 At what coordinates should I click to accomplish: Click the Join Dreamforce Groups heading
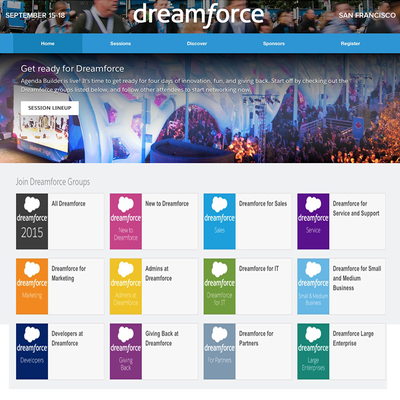[53, 182]
